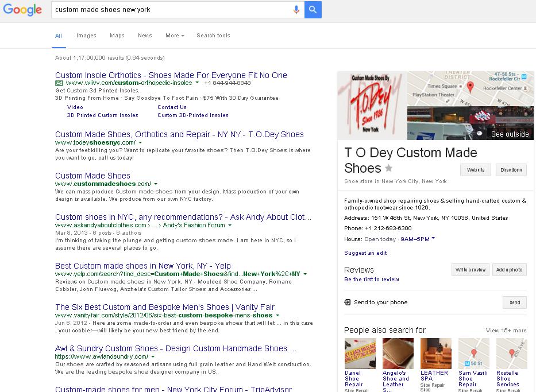Open Danel Shoe Repair thumbnail

360,354
